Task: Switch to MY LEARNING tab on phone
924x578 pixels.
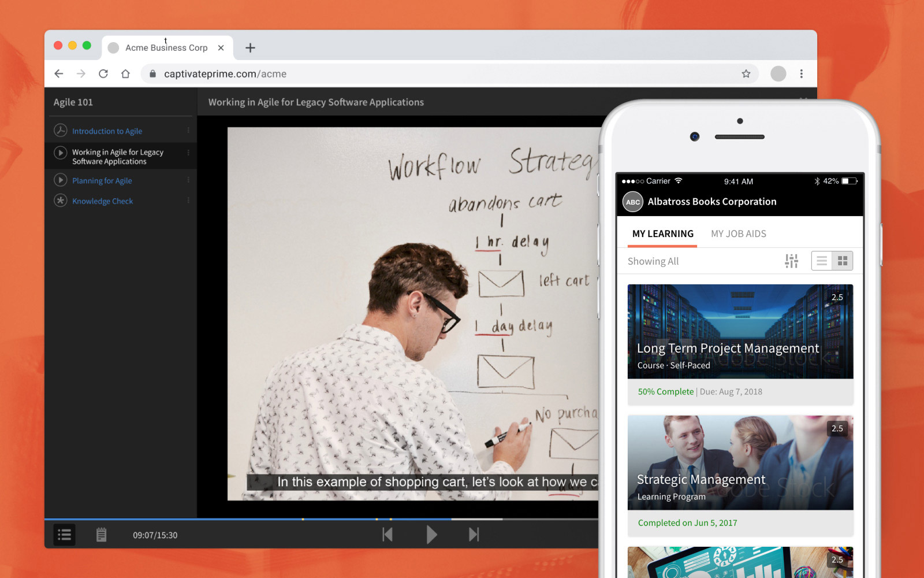Action: pyautogui.click(x=663, y=234)
